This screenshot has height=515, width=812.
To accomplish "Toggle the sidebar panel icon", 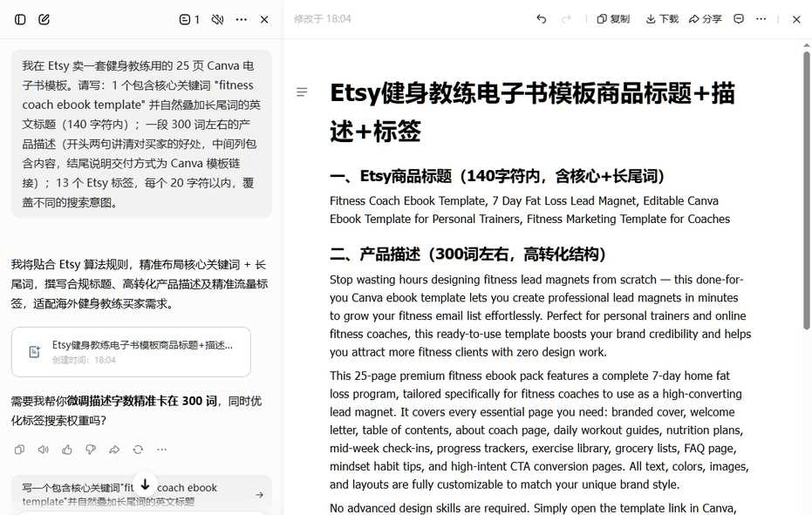I will click(20, 20).
